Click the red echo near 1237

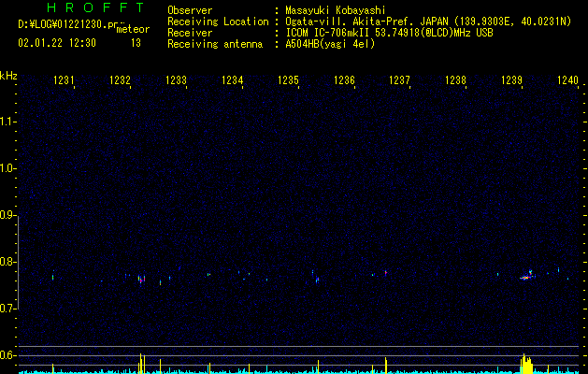385,273
